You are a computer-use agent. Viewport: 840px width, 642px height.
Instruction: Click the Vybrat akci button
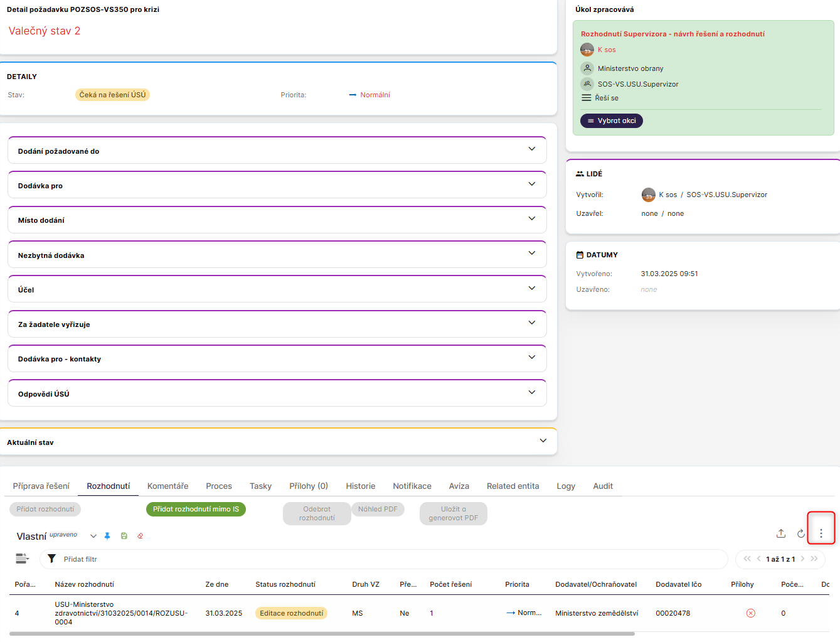click(611, 120)
